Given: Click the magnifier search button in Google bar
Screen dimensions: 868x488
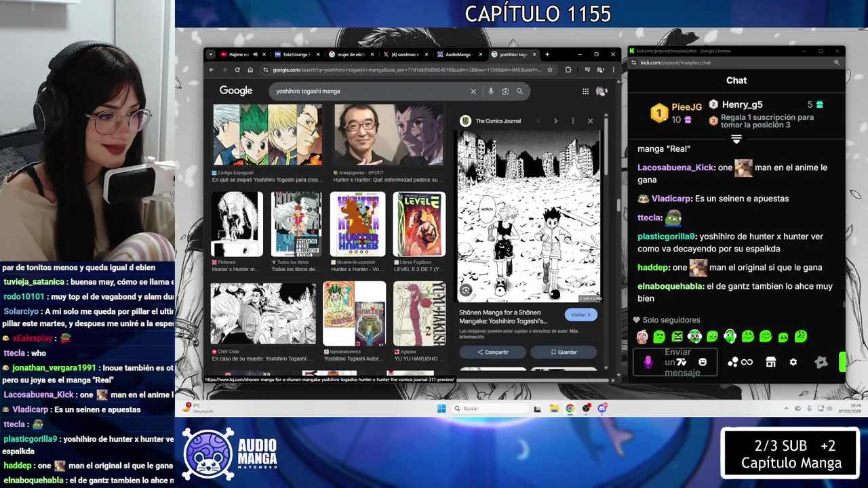Looking at the screenshot, I should pyautogui.click(x=520, y=91).
